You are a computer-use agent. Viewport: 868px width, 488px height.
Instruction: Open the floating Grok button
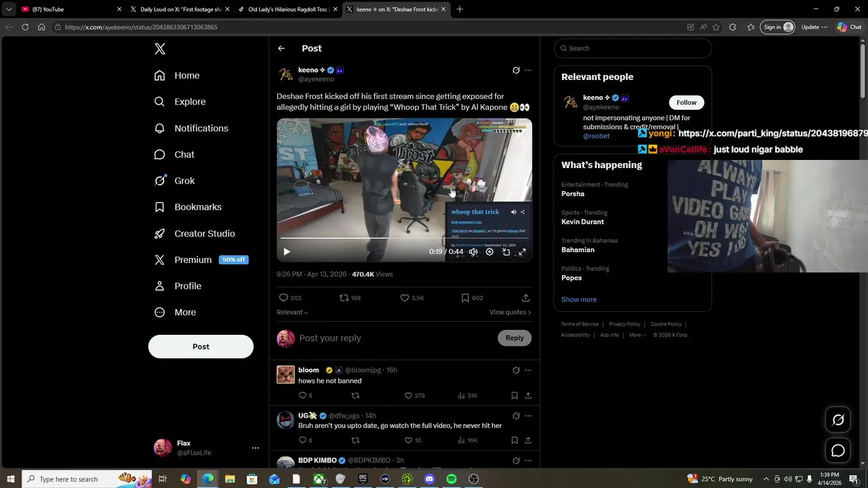[x=838, y=420]
